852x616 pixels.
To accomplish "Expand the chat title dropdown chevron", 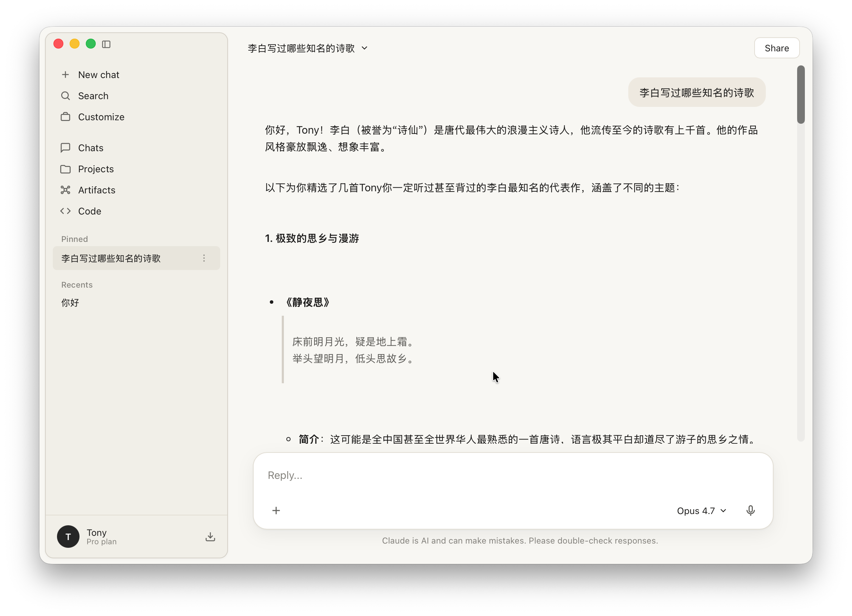I will click(x=364, y=49).
